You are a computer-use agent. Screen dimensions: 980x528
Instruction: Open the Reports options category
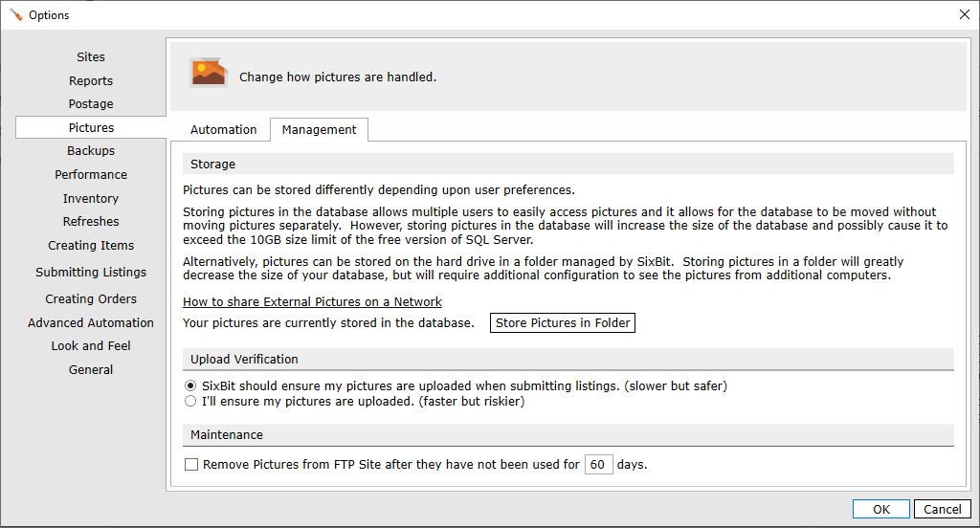coord(91,80)
